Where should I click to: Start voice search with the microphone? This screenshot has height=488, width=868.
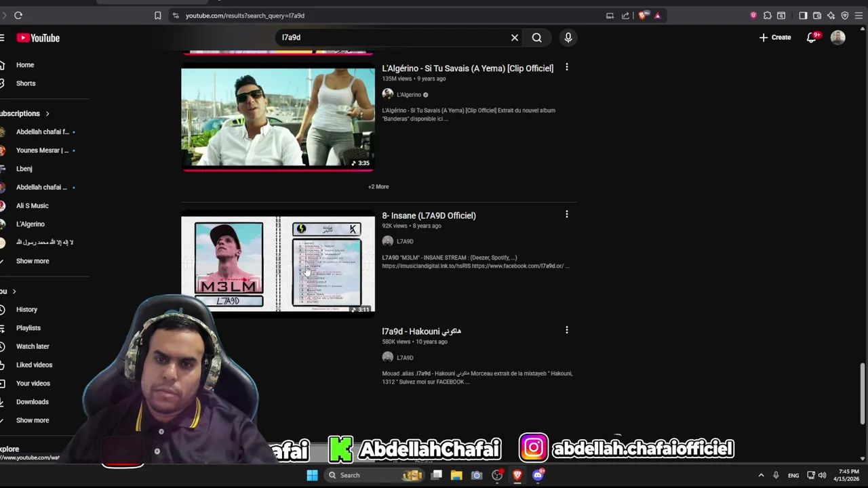568,37
